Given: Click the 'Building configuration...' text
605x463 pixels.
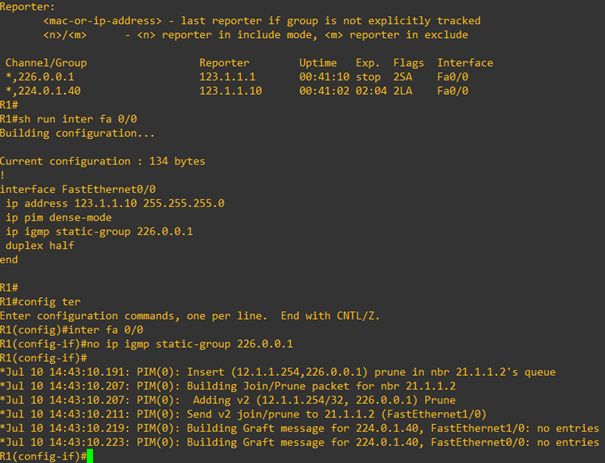Looking at the screenshot, I should [x=77, y=133].
